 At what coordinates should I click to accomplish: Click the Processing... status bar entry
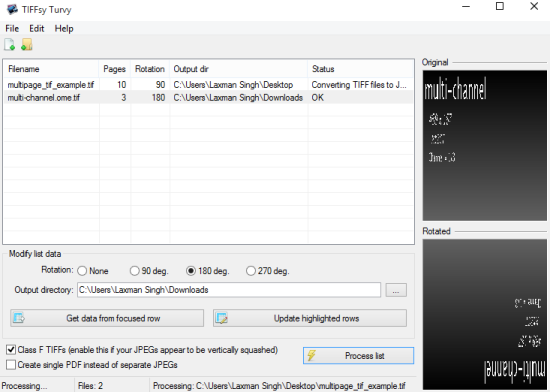(24, 386)
